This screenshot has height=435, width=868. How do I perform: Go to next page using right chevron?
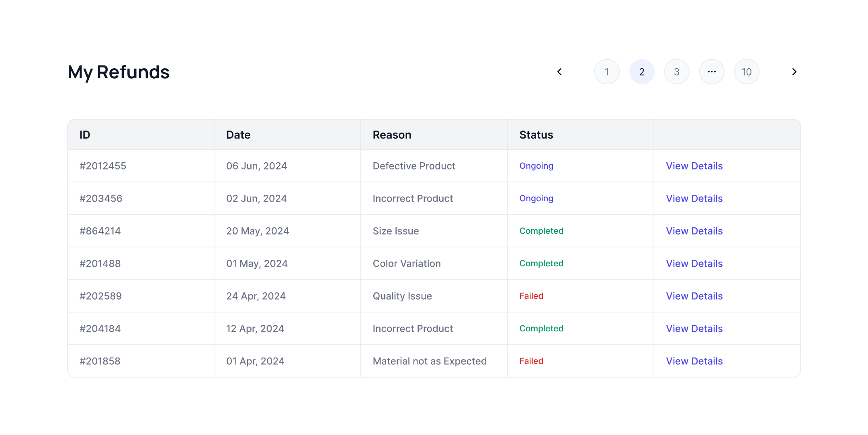click(x=794, y=72)
